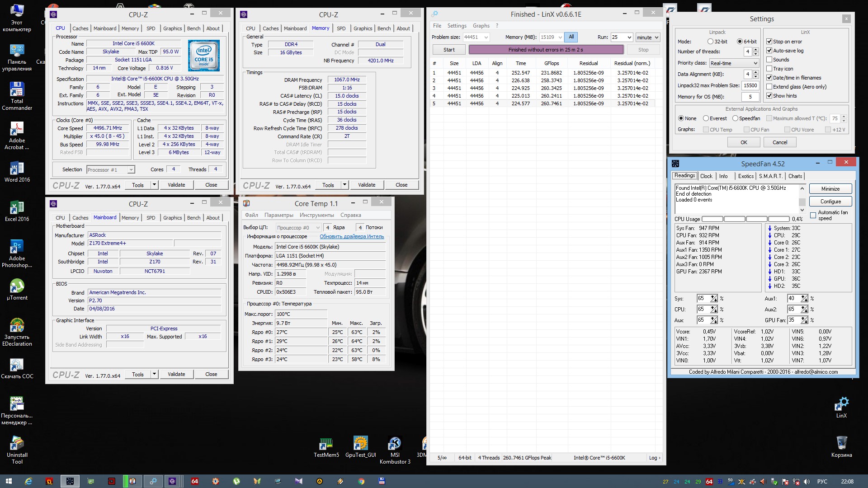
Task: Launch GpuTest_GUI desktop shortcut
Action: tap(360, 443)
